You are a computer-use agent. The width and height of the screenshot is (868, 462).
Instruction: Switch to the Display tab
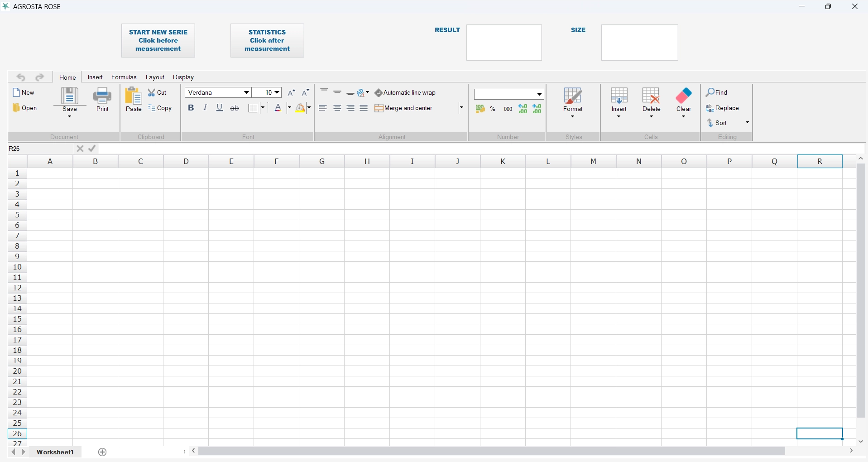[x=183, y=77]
